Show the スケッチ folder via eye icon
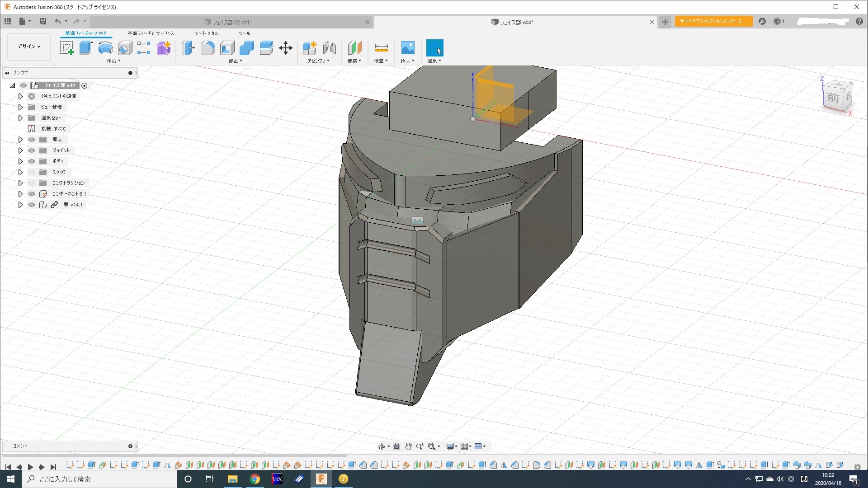Screen dimensions: 868x488 tap(32, 172)
